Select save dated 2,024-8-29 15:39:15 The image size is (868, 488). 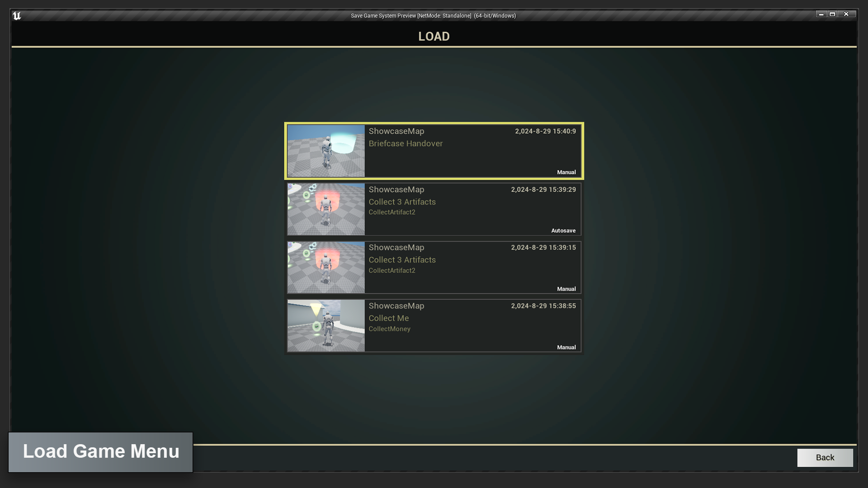(543, 248)
